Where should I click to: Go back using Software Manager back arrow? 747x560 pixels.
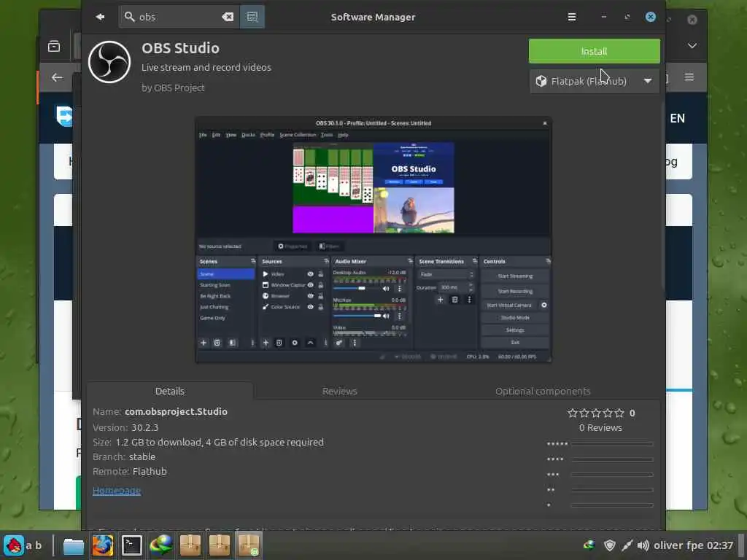coord(100,17)
